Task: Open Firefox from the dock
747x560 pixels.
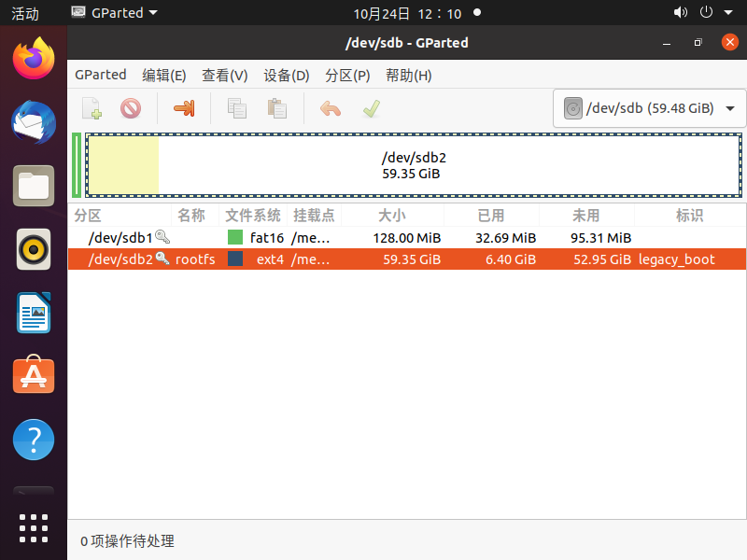Action: [x=34, y=59]
